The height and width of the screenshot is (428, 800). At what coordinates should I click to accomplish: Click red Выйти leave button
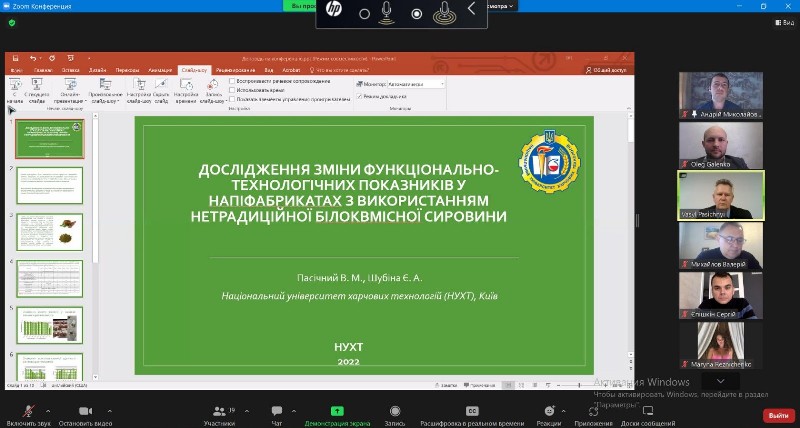click(x=779, y=415)
